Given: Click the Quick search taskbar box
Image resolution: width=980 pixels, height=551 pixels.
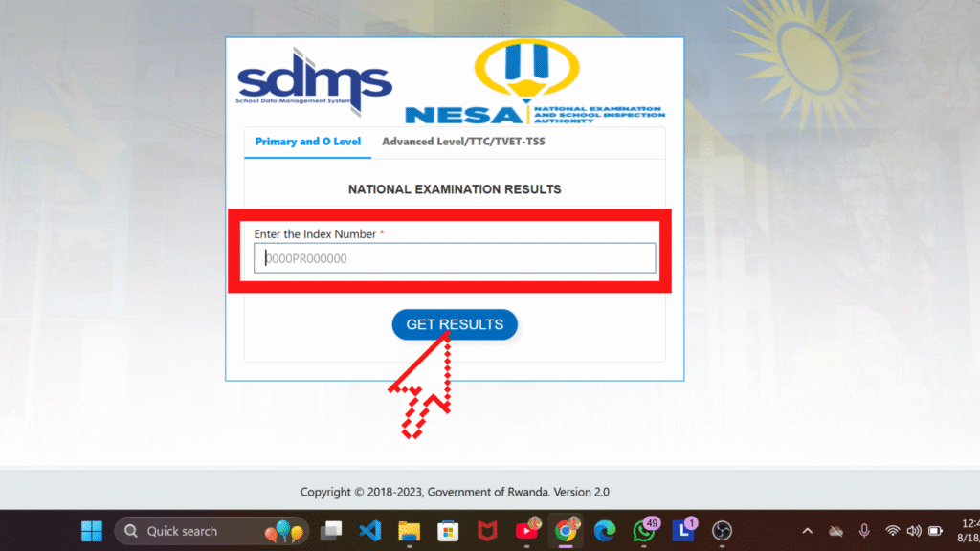Looking at the screenshot, I should pos(212,531).
